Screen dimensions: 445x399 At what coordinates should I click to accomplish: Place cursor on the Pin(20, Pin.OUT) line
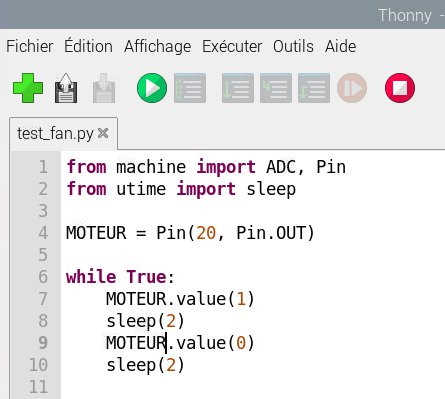pos(190,233)
